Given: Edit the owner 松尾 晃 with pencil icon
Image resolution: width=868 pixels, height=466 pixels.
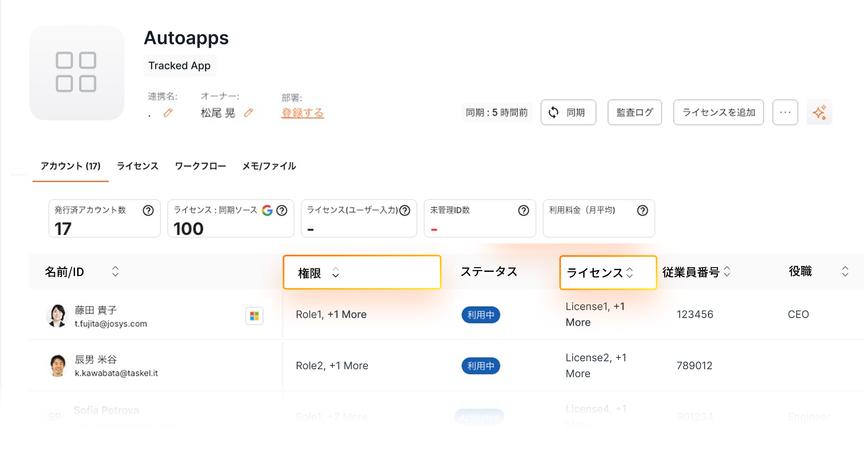Looking at the screenshot, I should click(x=249, y=113).
